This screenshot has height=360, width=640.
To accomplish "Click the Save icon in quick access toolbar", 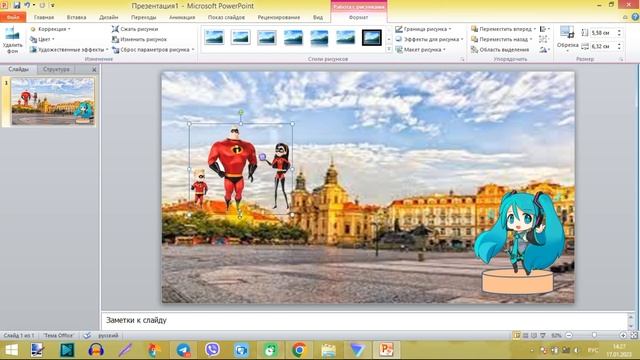I will coord(17,5).
